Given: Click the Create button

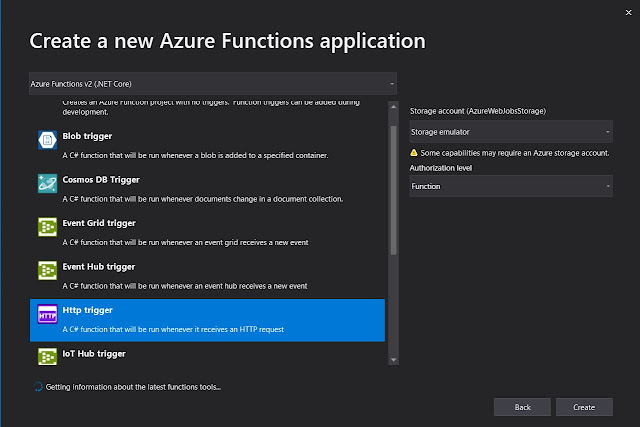Looking at the screenshot, I should [584, 407].
